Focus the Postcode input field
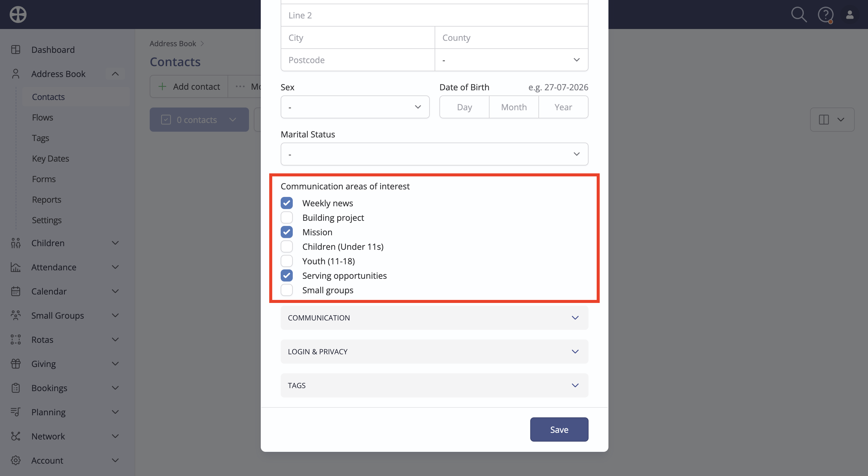This screenshot has height=476, width=868. tap(358, 60)
